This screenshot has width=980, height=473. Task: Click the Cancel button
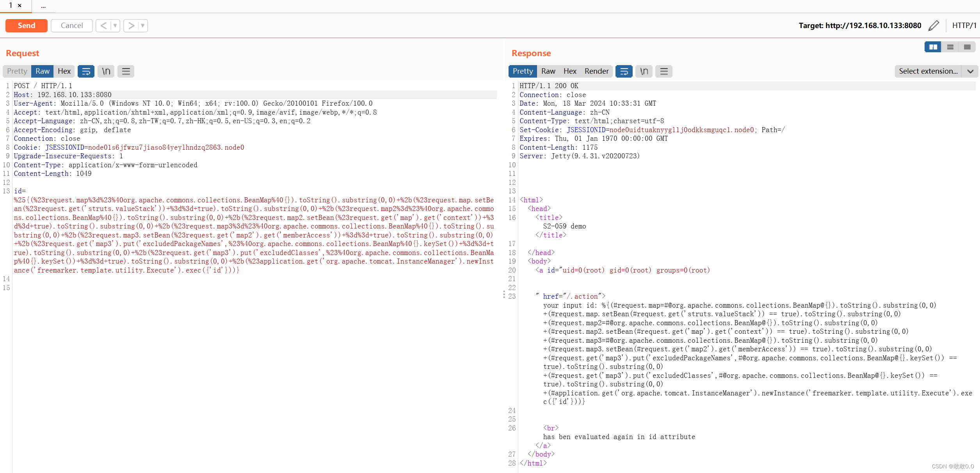(x=72, y=26)
